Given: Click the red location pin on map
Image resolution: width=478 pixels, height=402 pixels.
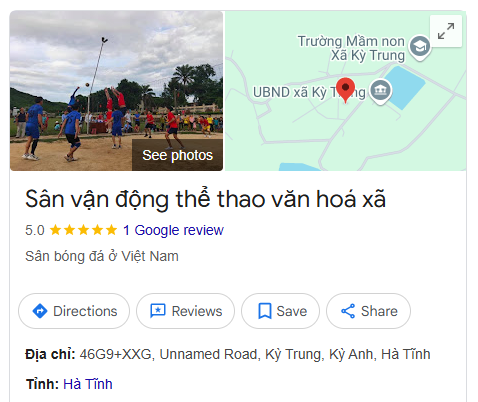Looking at the screenshot, I should click(x=345, y=90).
